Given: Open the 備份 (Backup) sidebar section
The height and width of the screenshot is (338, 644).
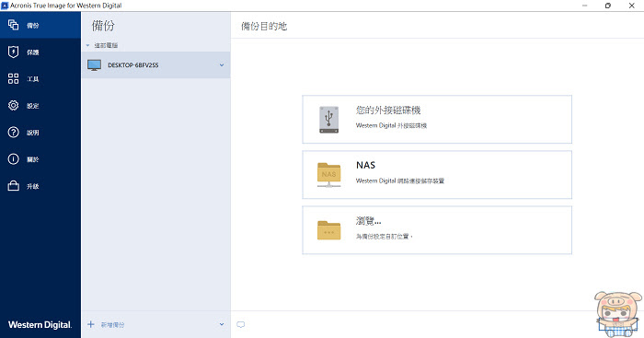Looking at the screenshot, I should pyautogui.click(x=40, y=25).
